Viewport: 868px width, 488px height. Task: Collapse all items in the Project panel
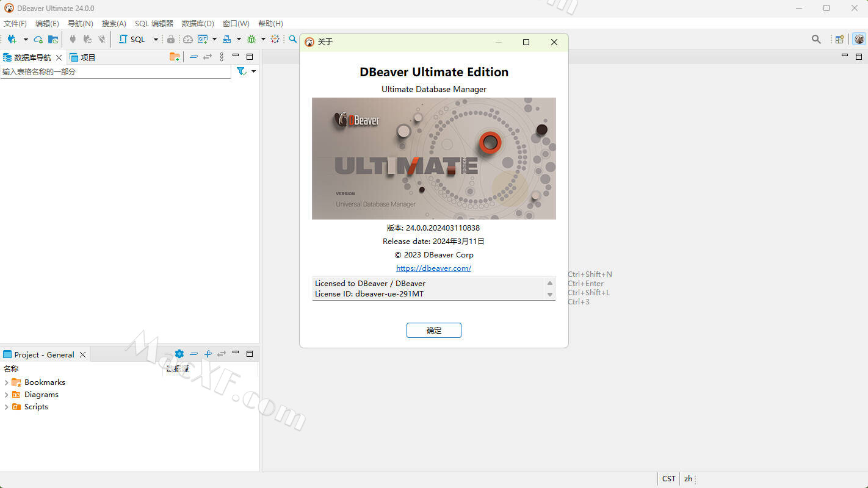pyautogui.click(x=193, y=354)
